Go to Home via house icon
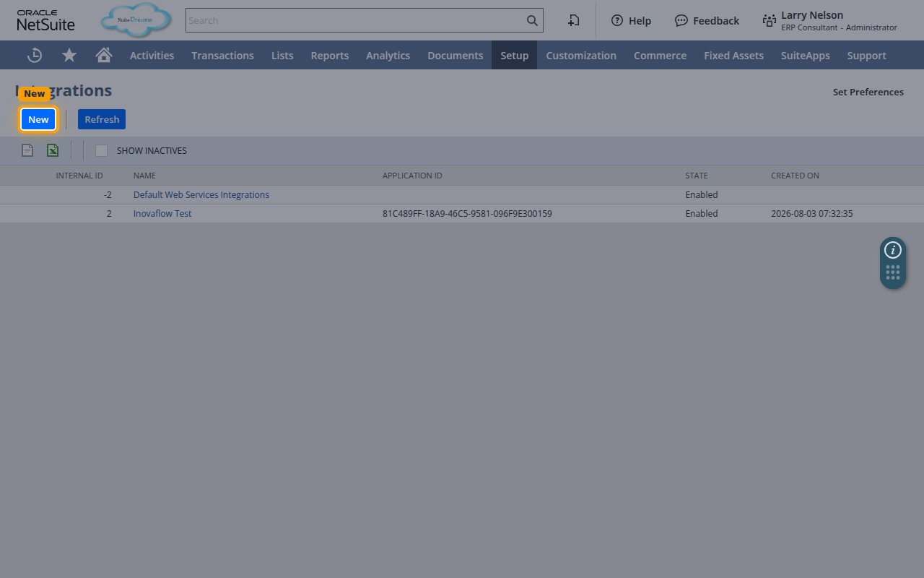The image size is (924, 578). [x=104, y=55]
